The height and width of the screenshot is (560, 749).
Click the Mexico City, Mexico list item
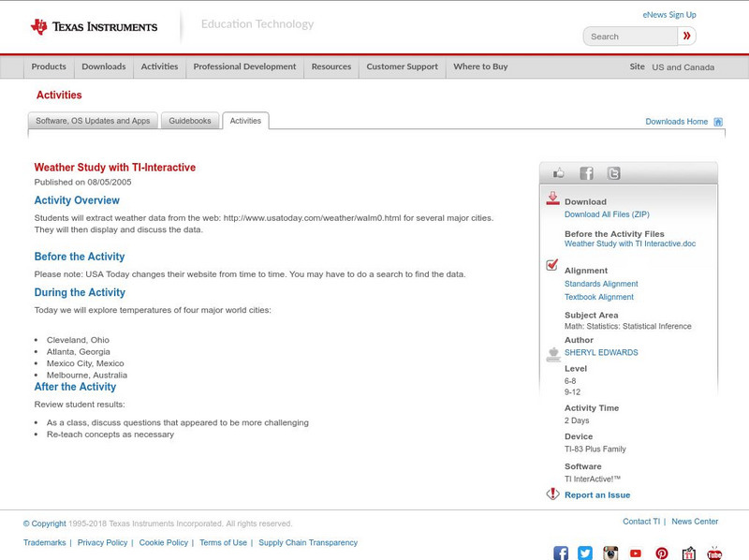(x=85, y=363)
